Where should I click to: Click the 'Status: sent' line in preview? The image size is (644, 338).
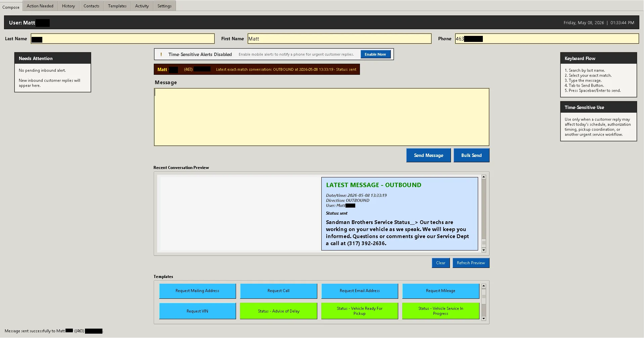click(x=336, y=213)
